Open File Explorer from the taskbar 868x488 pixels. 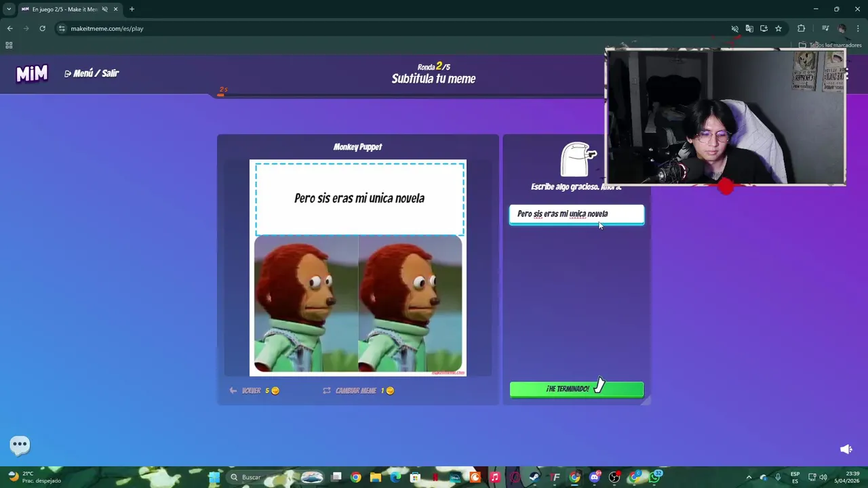[x=376, y=477]
